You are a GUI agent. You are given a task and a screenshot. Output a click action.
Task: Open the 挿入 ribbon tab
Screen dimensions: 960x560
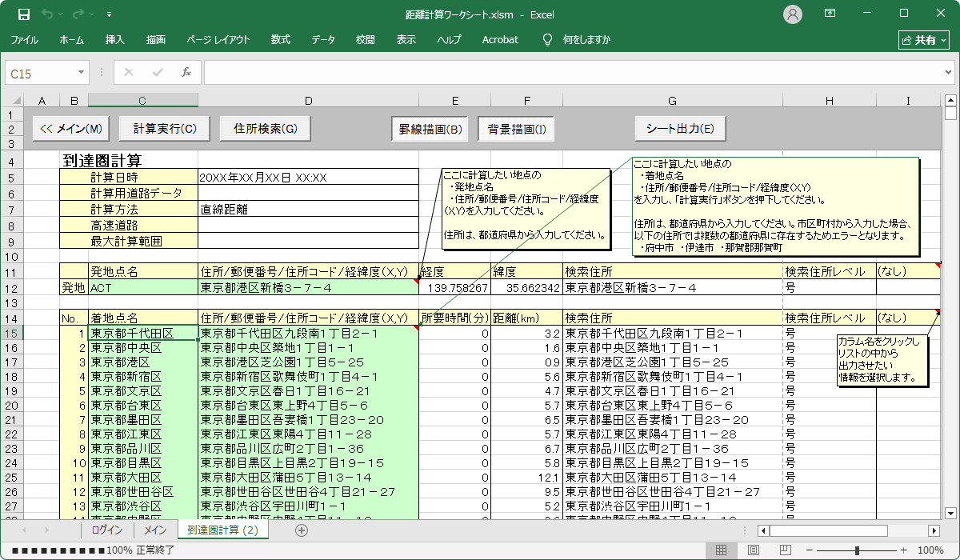114,39
